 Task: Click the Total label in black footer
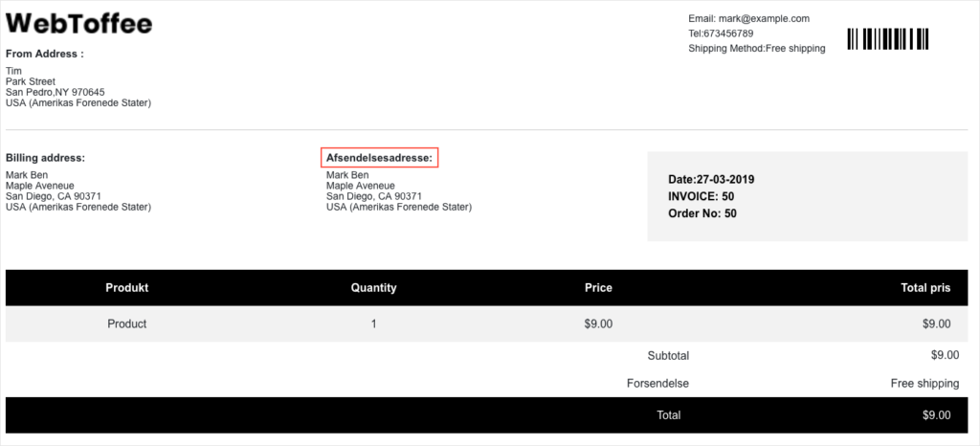pyautogui.click(x=668, y=414)
